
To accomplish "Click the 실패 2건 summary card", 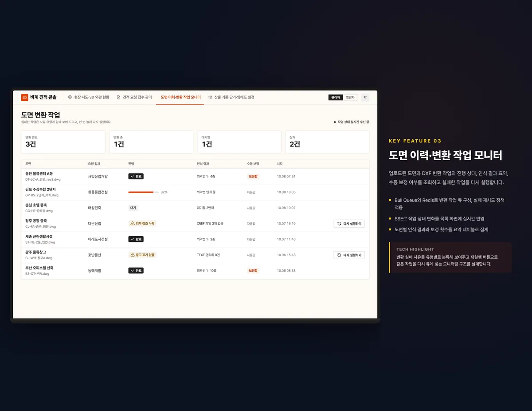I will point(327,142).
